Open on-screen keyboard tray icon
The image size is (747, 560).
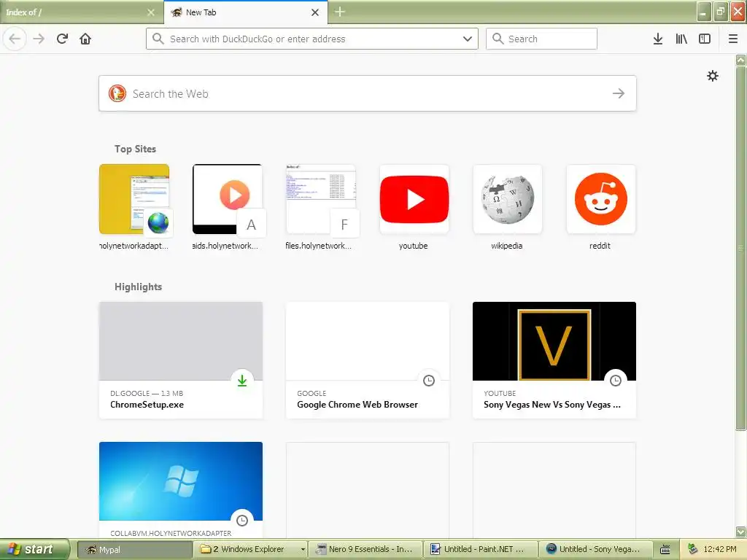click(665, 550)
